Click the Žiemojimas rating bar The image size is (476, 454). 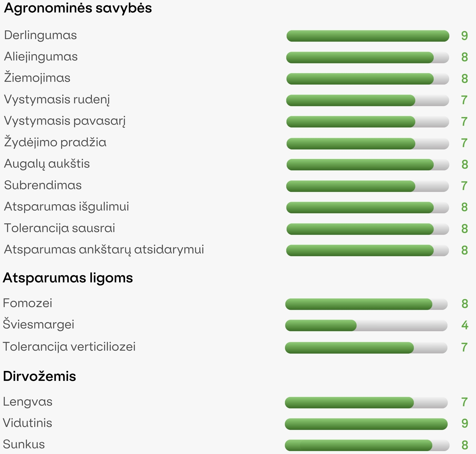(368, 79)
